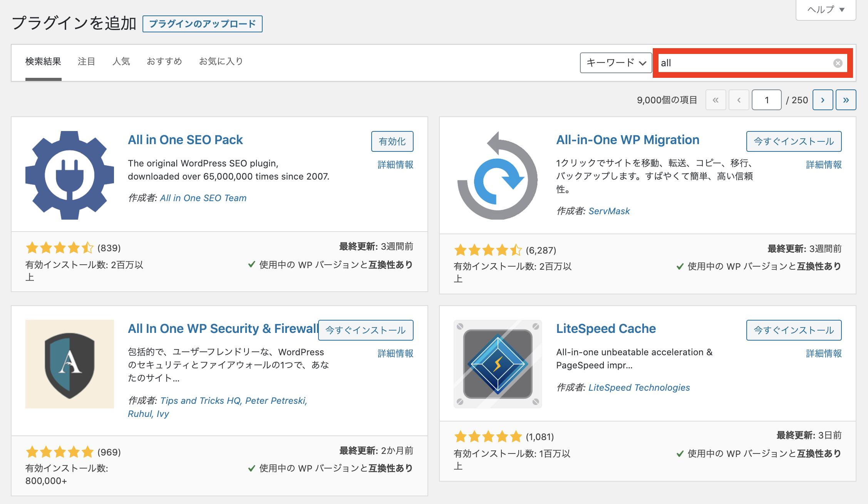
Task: Clear the search field with the X icon
Action: pyautogui.click(x=838, y=63)
